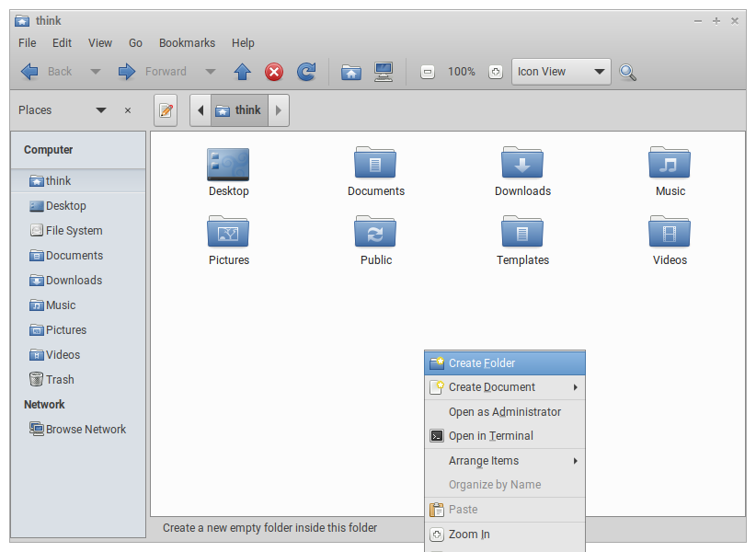
Task: Open the Documents folder icon in main view
Action: pyautogui.click(x=375, y=163)
